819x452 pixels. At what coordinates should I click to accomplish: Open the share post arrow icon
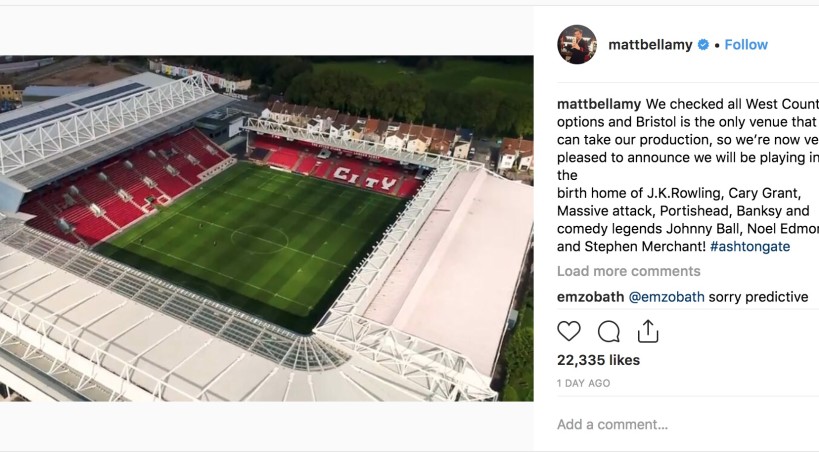pyautogui.click(x=648, y=331)
